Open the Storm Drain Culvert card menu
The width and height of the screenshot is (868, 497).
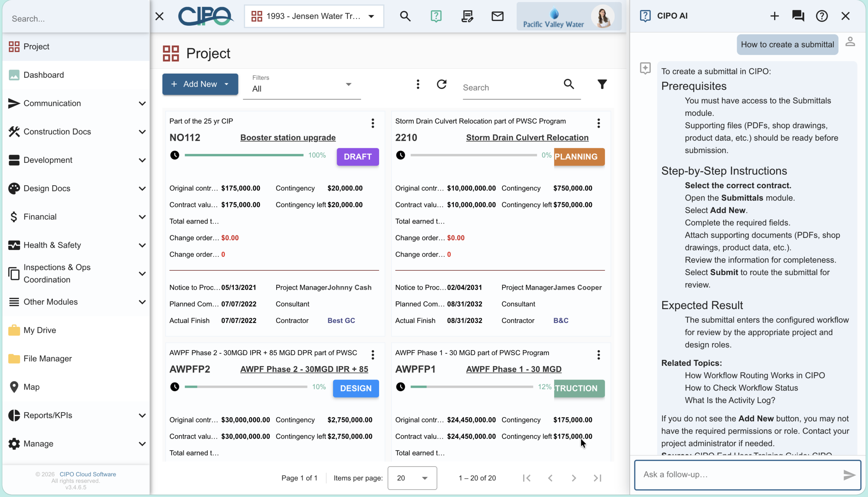tap(598, 123)
